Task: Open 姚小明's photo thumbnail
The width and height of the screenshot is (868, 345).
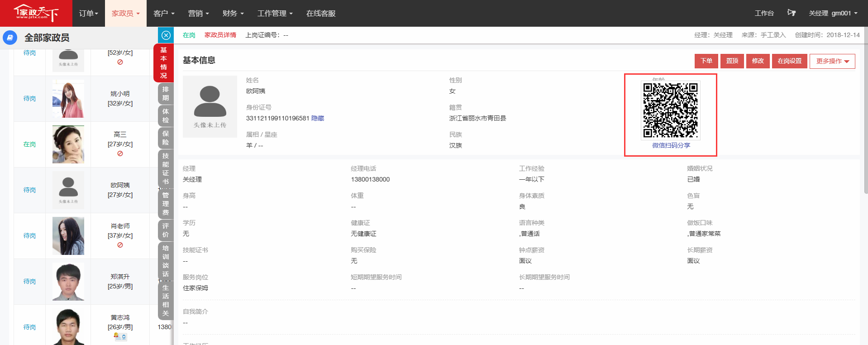Action: 68,99
